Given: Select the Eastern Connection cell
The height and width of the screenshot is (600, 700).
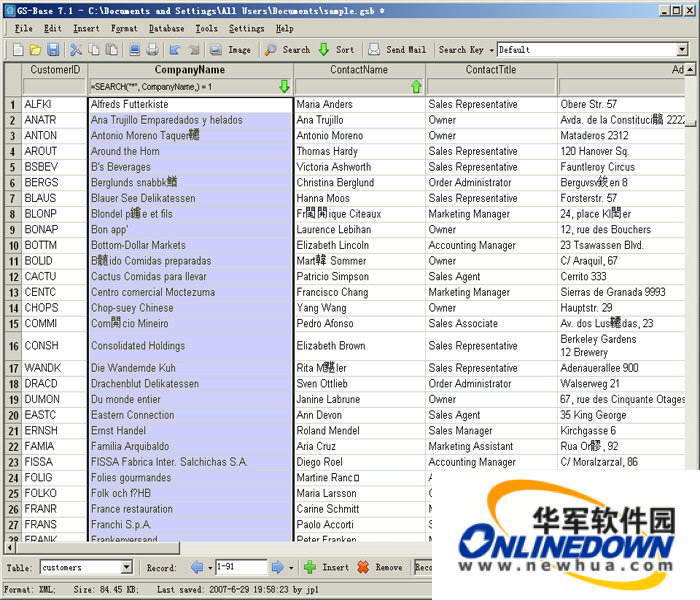Looking at the screenshot, I should 191,415.
